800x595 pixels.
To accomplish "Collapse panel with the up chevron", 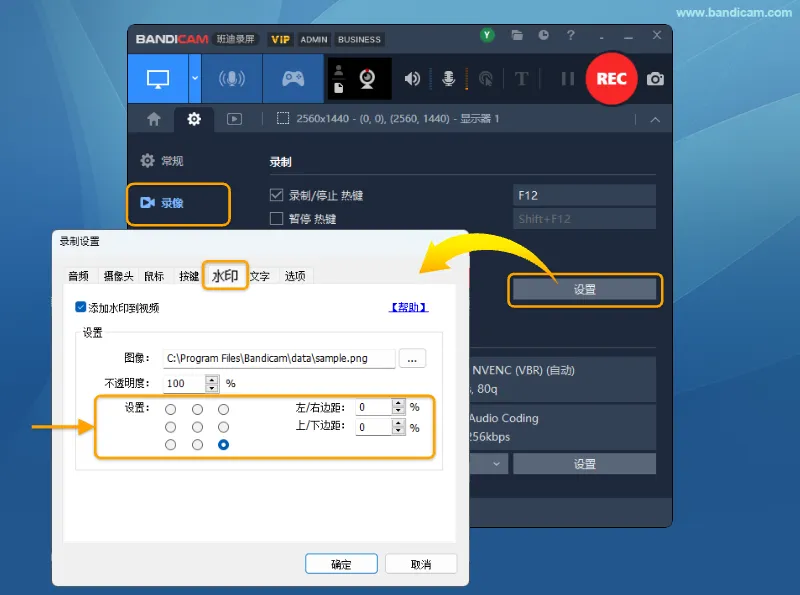I will pos(655,120).
